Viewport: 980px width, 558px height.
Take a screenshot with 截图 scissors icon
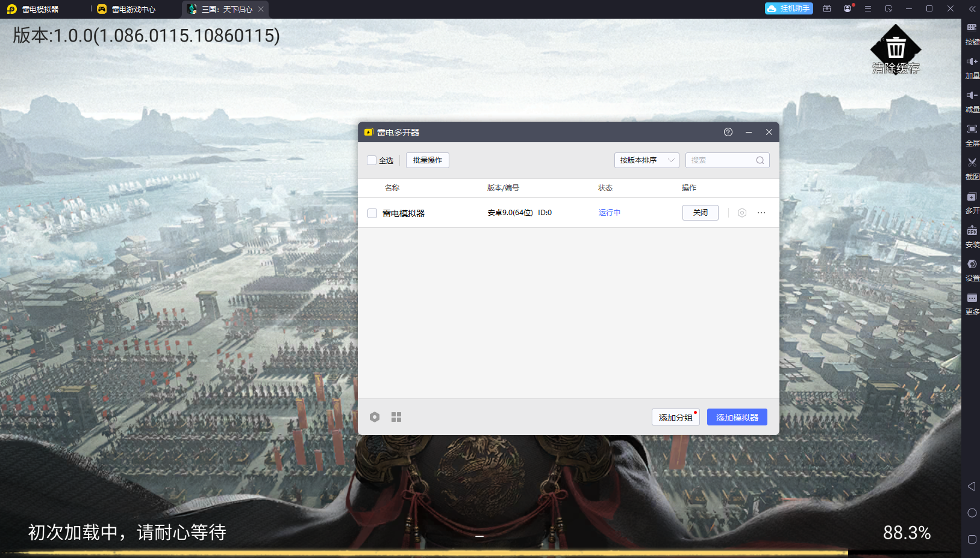coord(972,163)
